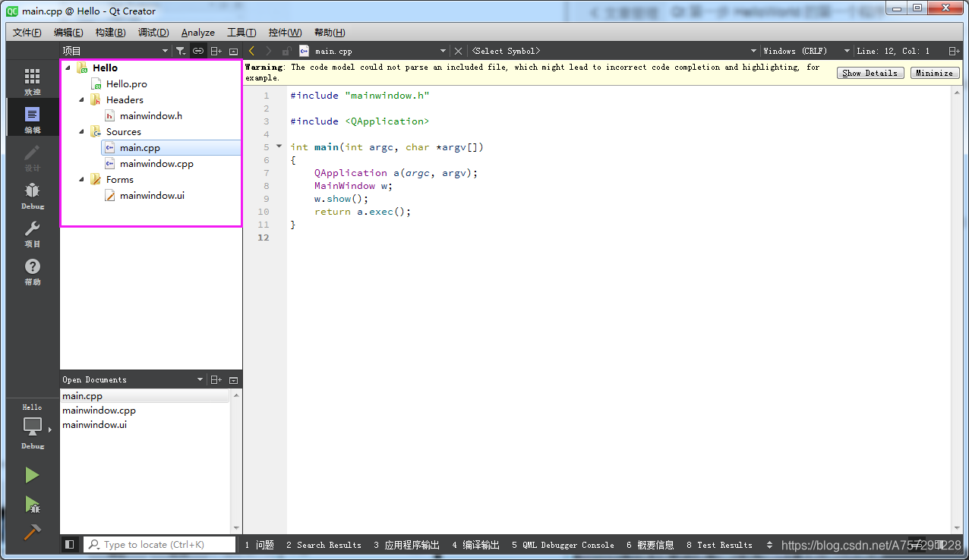Open the 工具(T) menu
This screenshot has width=969, height=560.
click(x=241, y=33)
